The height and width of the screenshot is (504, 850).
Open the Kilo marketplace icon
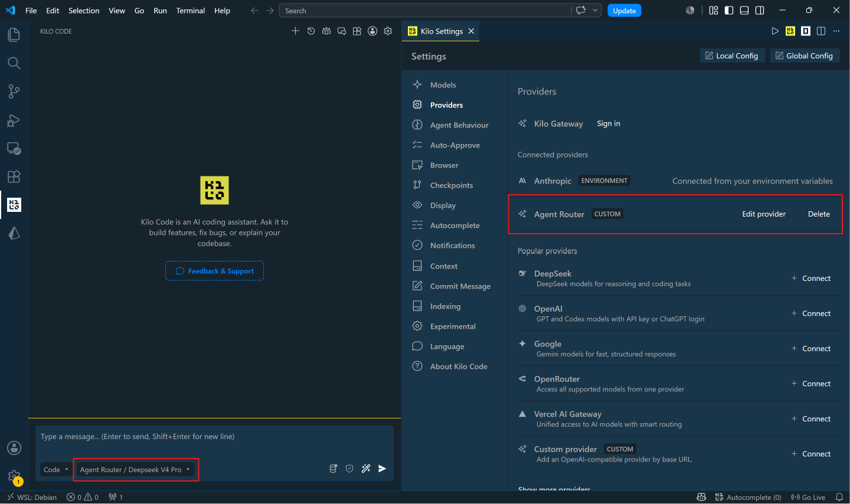tap(357, 31)
